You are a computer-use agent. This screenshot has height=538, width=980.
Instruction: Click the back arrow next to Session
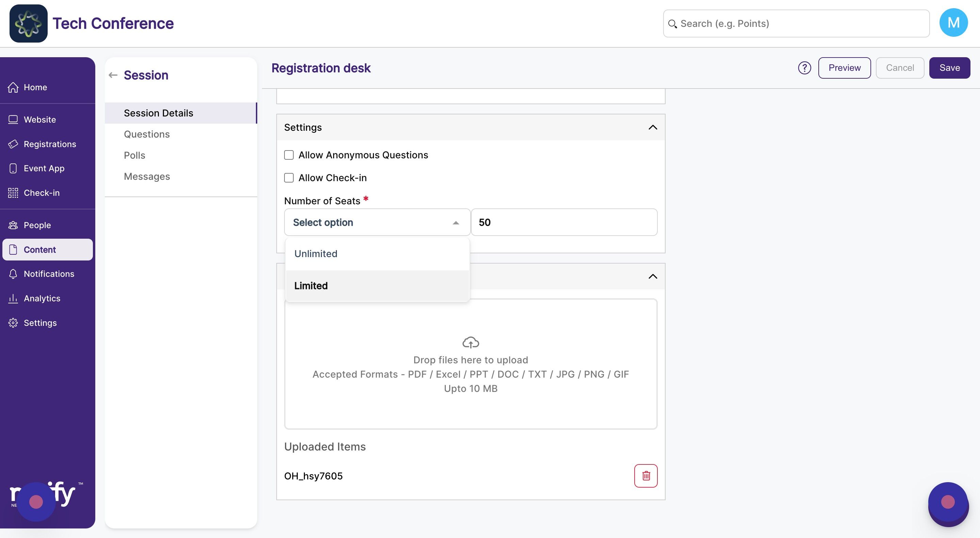click(113, 75)
